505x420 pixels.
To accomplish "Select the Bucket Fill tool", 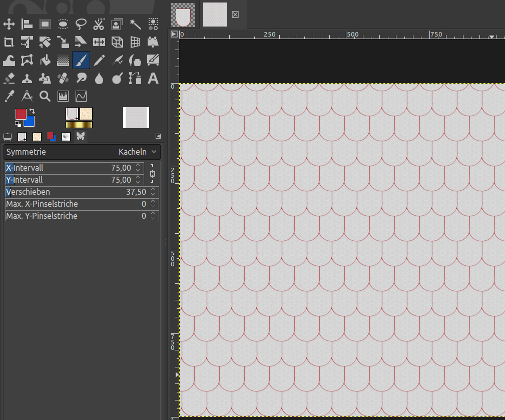I will click(x=45, y=60).
